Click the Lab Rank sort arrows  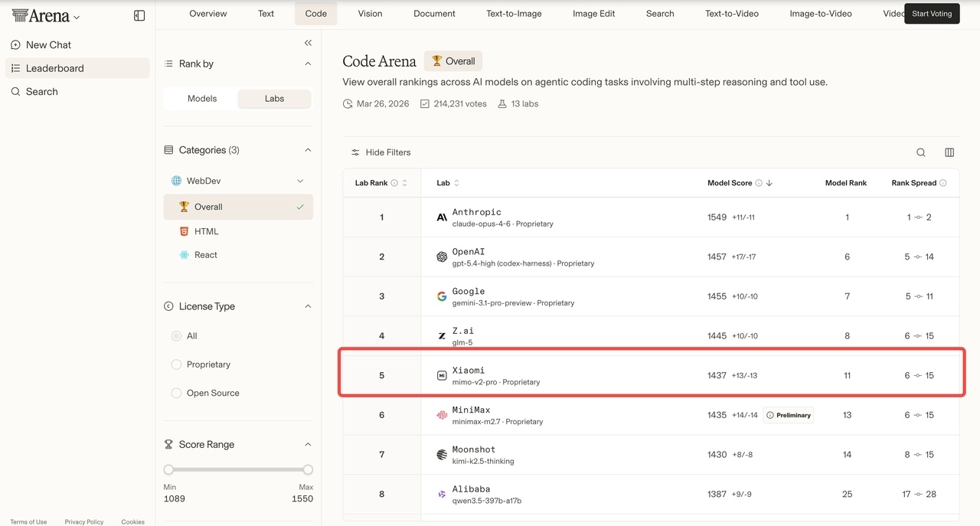[x=404, y=183]
